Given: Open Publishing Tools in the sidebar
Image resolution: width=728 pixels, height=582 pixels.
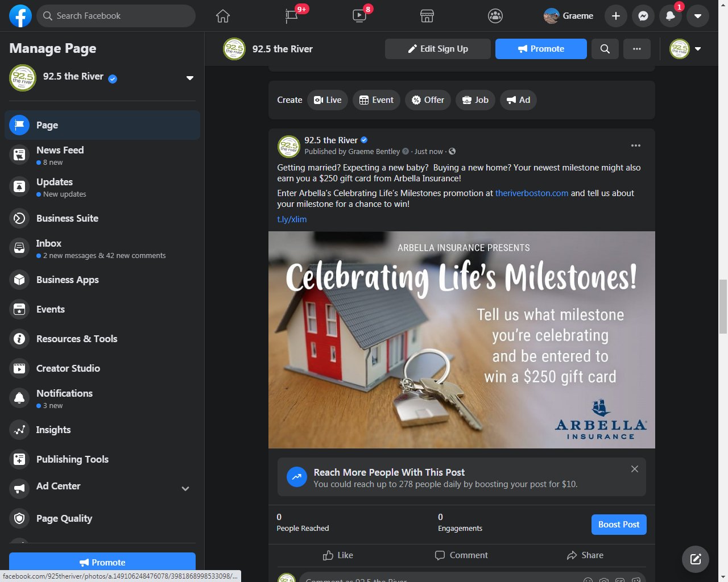Looking at the screenshot, I should (102, 459).
